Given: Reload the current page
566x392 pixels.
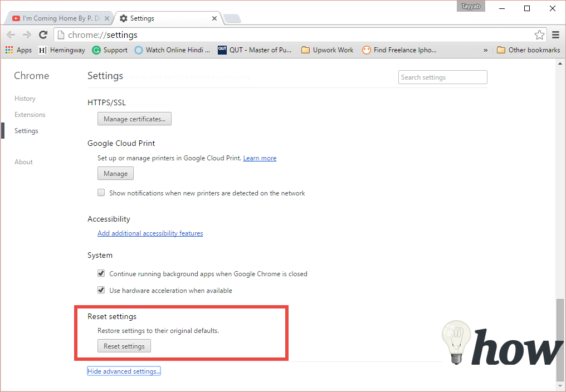Looking at the screenshot, I should [x=43, y=35].
